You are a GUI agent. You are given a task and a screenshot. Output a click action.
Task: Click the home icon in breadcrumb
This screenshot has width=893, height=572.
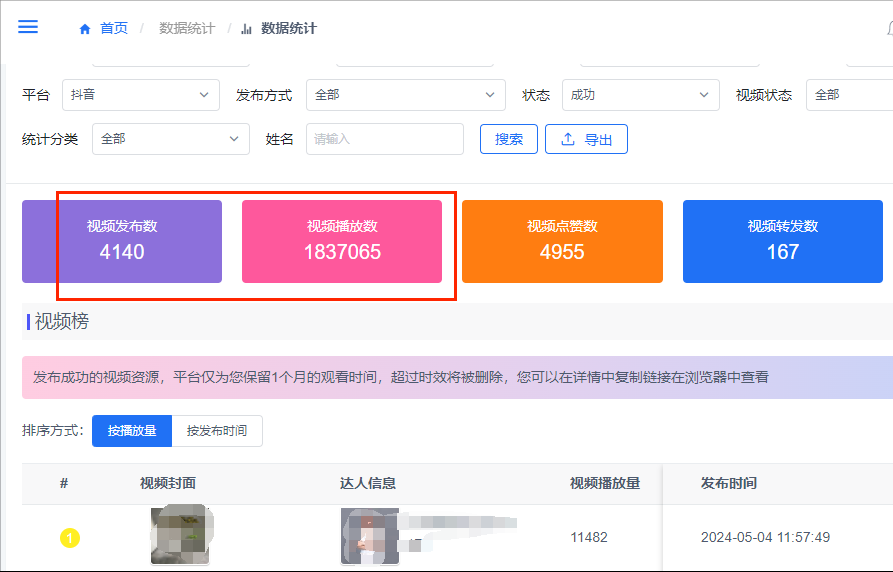(85, 29)
